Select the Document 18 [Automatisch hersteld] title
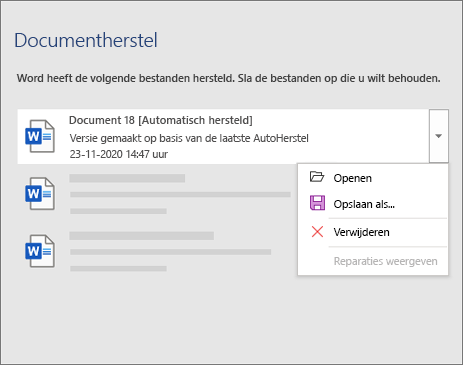This screenshot has height=365, width=463. (161, 120)
